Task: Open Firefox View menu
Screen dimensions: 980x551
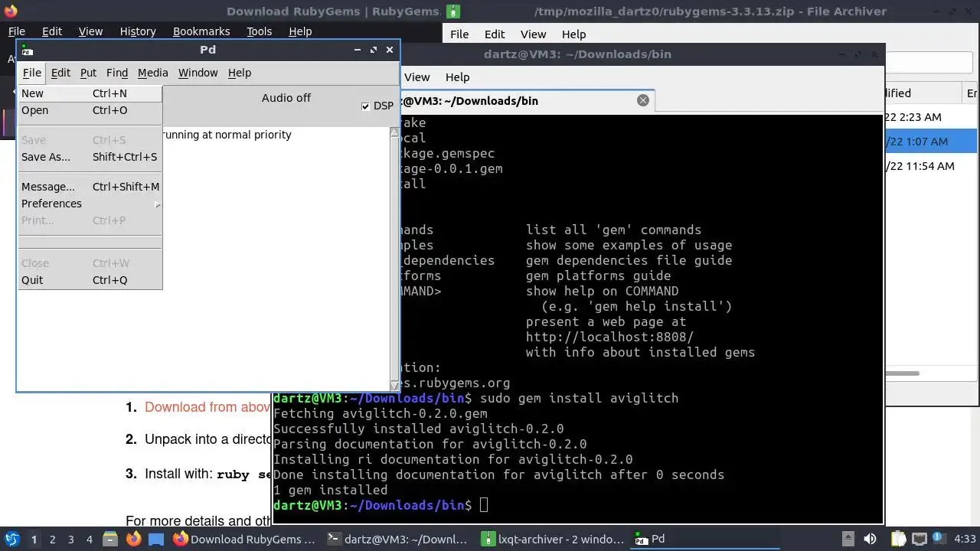Action: point(90,31)
